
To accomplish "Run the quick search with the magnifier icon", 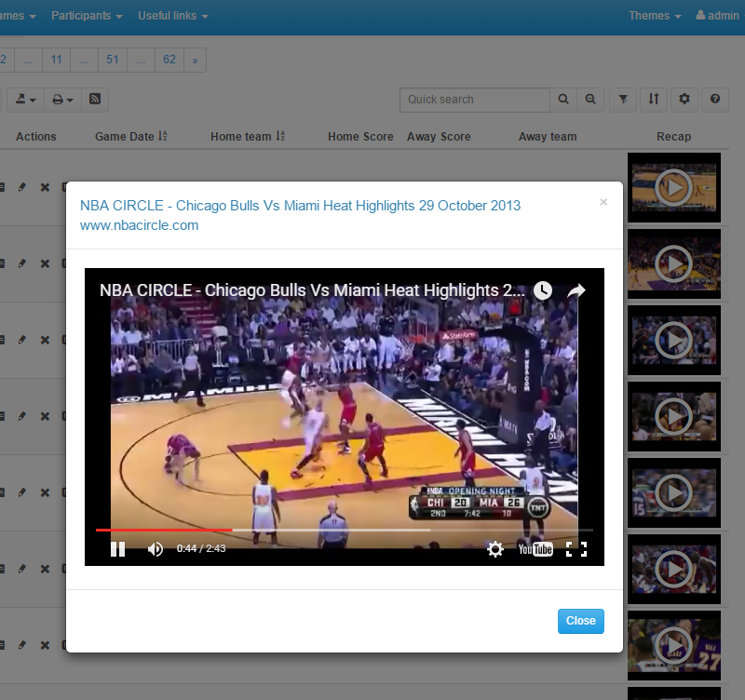I will [562, 100].
